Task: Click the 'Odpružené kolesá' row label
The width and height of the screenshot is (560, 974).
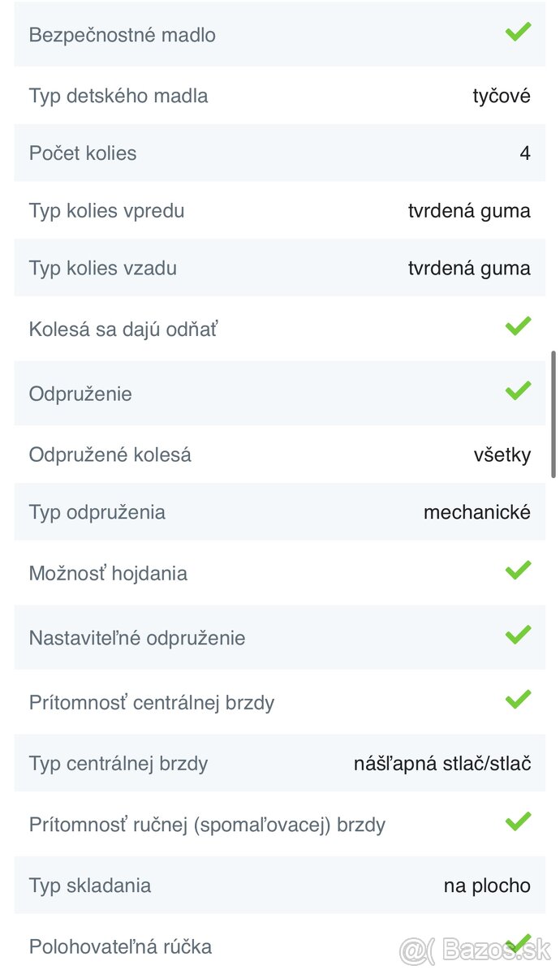Action: point(110,455)
